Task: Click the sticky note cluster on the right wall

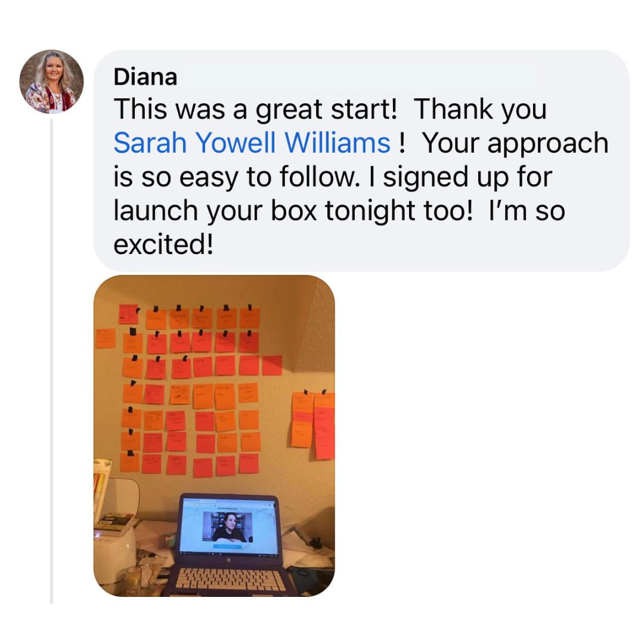Action: 313,425
